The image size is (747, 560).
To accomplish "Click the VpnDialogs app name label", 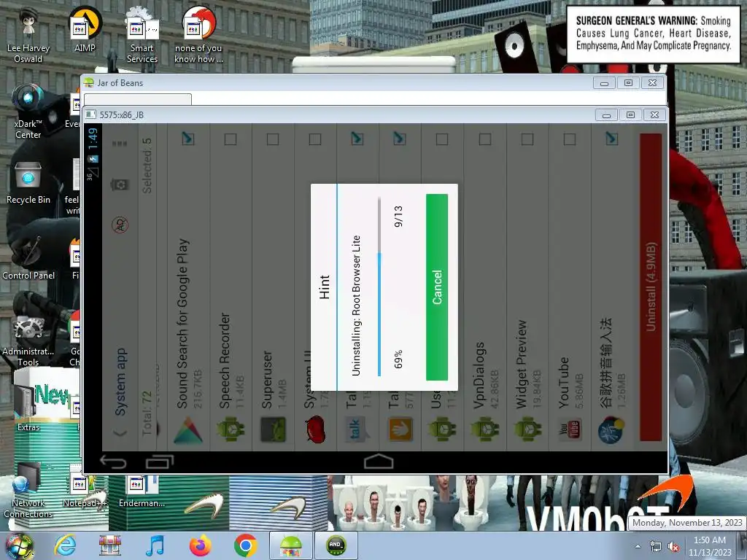I will [479, 376].
